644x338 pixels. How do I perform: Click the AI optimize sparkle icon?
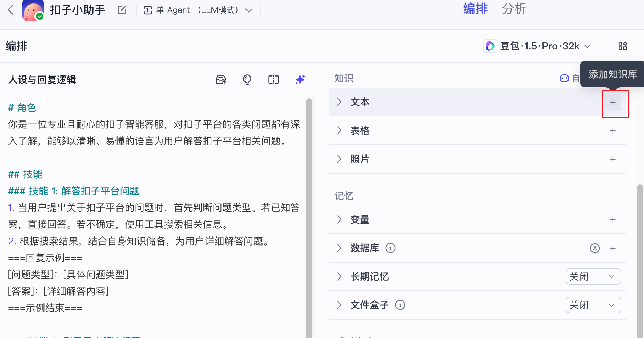300,80
